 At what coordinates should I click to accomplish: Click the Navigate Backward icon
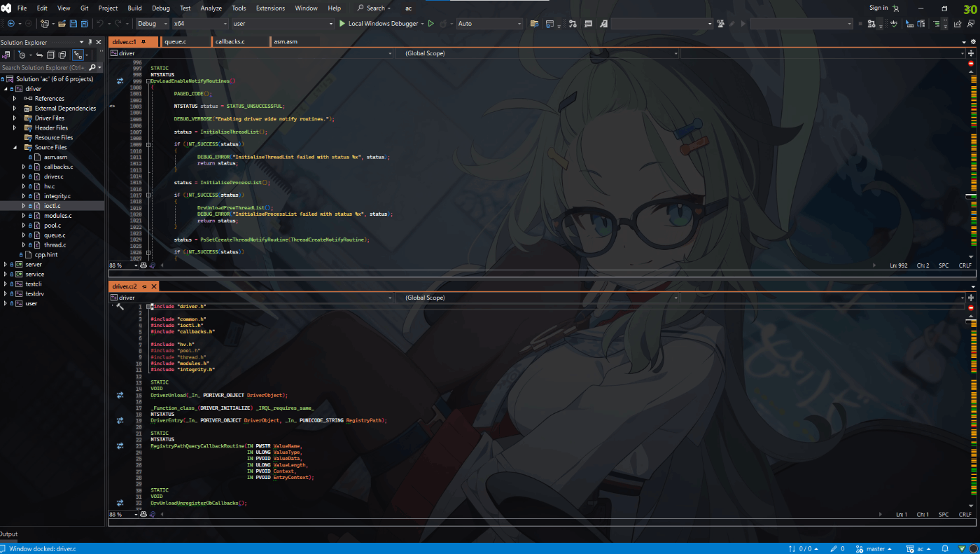coord(10,23)
